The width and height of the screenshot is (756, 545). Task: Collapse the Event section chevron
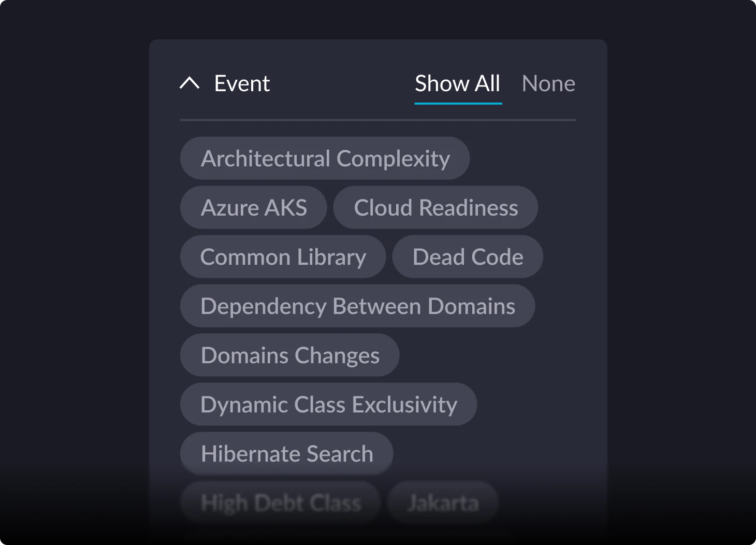[190, 83]
